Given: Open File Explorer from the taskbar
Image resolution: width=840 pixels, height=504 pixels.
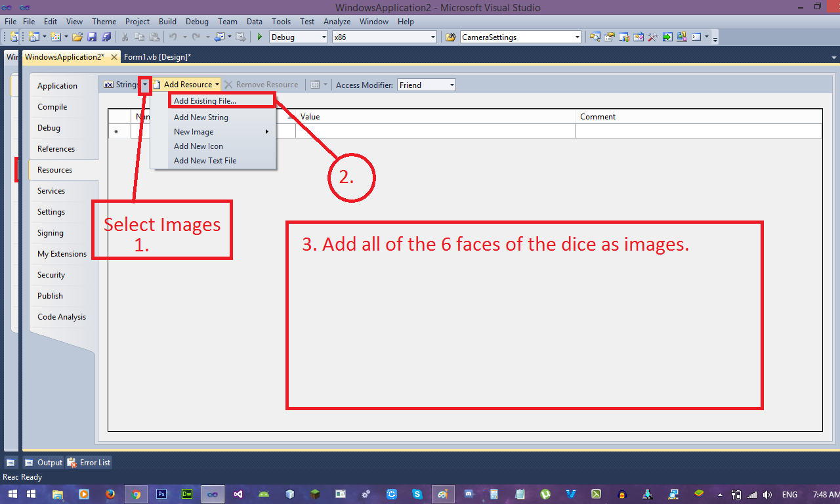Looking at the screenshot, I should pyautogui.click(x=58, y=494).
